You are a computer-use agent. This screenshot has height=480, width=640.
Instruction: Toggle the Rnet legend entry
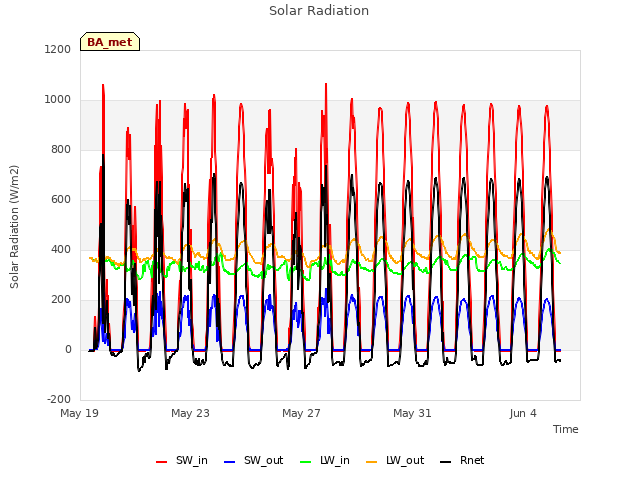tap(462, 460)
